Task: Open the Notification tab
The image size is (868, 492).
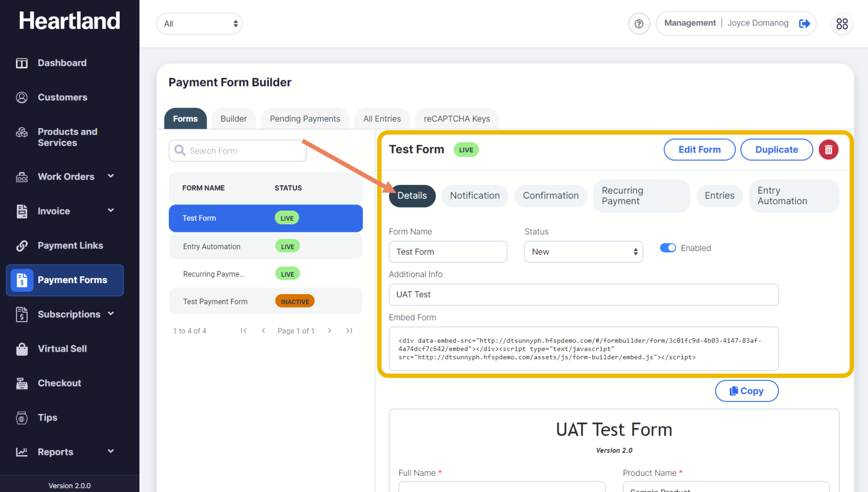Action: click(x=475, y=196)
